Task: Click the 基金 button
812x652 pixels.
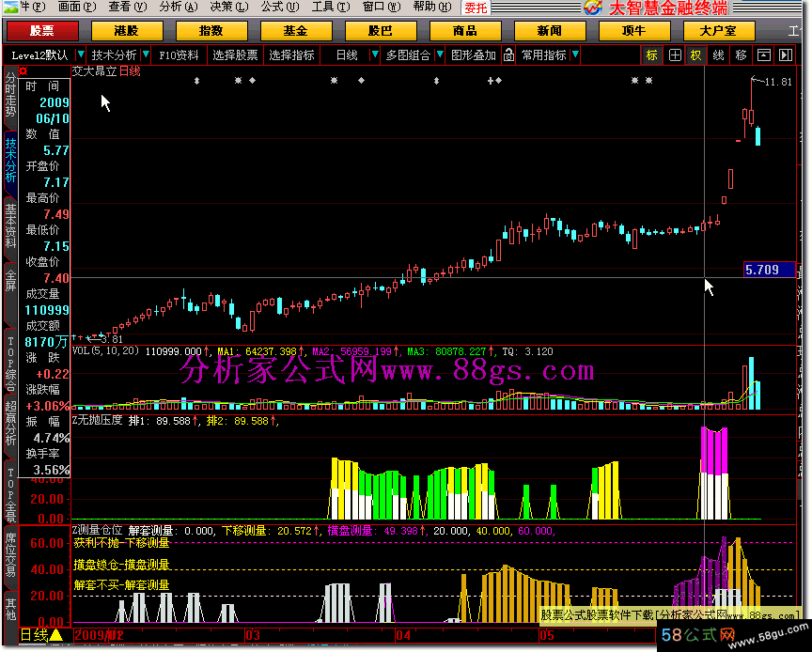Action: [296, 31]
